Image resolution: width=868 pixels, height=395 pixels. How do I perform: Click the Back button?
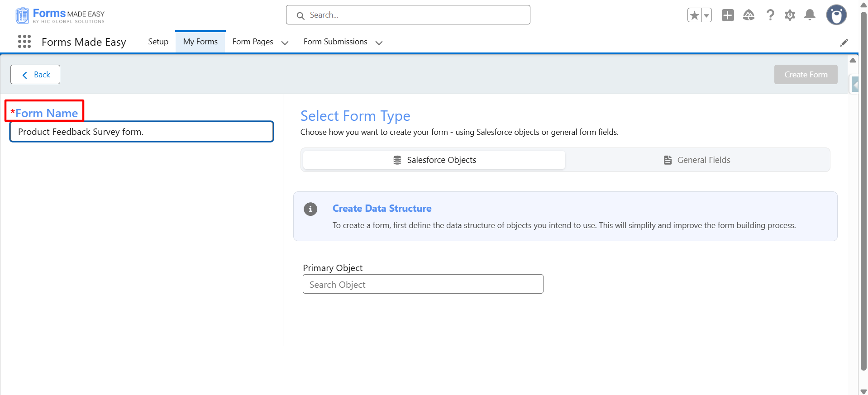point(35,75)
